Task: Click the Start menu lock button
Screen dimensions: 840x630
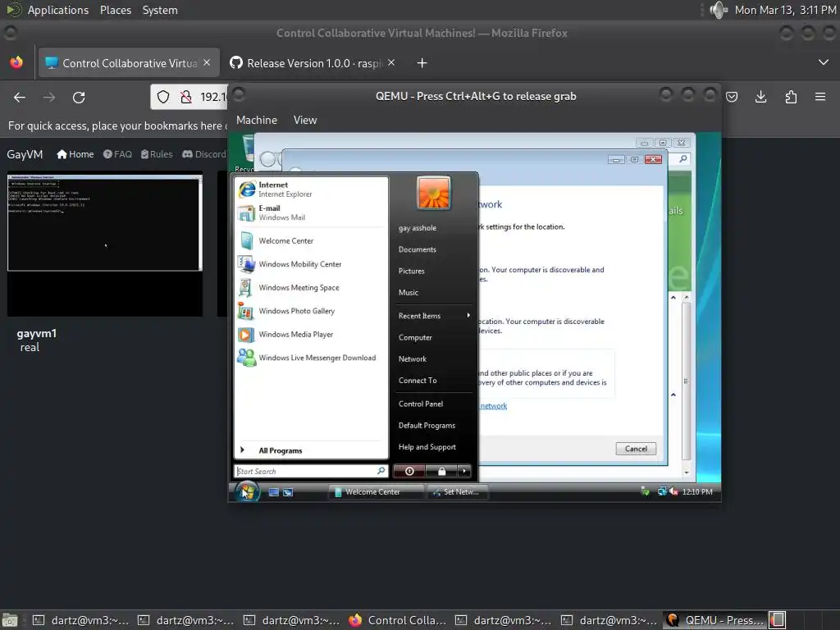Action: (441, 471)
